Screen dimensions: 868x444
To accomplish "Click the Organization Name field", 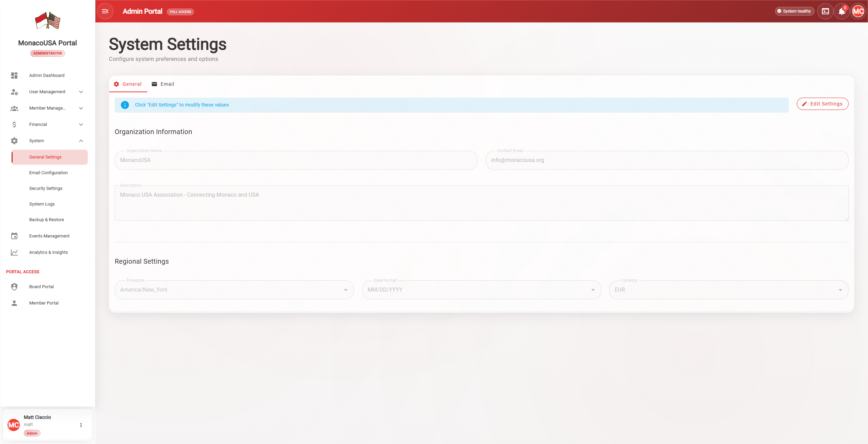I will point(296,160).
